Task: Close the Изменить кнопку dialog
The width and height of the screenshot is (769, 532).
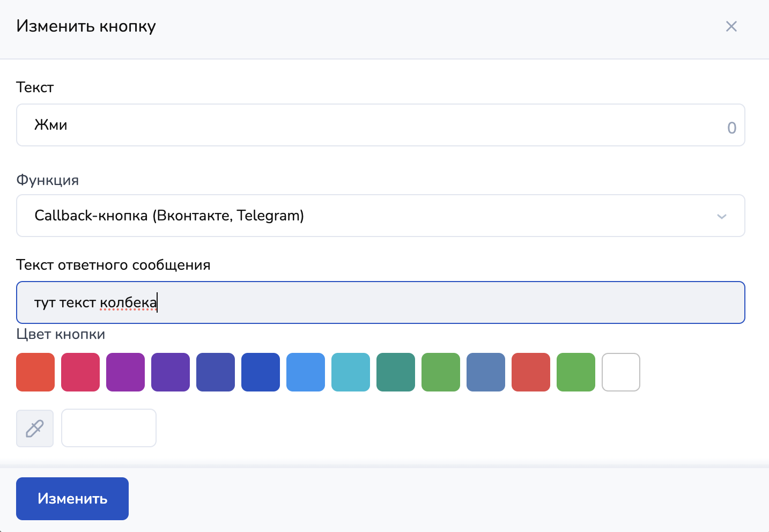Action: tap(731, 26)
